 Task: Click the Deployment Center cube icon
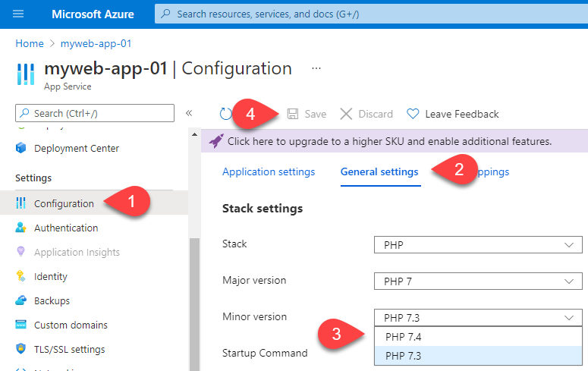(x=21, y=148)
